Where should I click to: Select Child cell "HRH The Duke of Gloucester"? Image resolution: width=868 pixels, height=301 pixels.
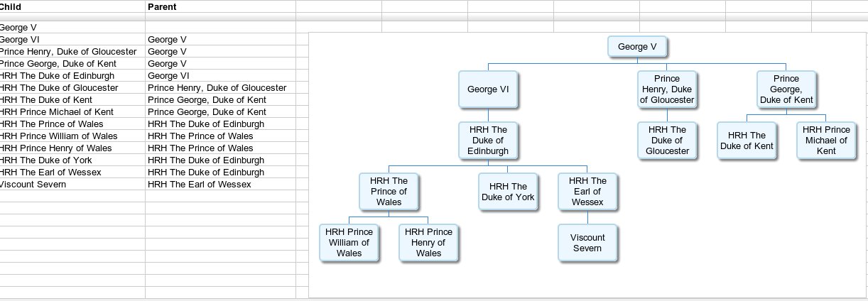pos(72,87)
